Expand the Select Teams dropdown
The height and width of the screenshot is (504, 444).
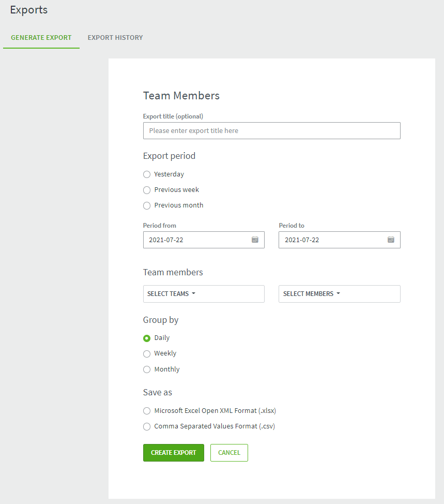(x=204, y=294)
